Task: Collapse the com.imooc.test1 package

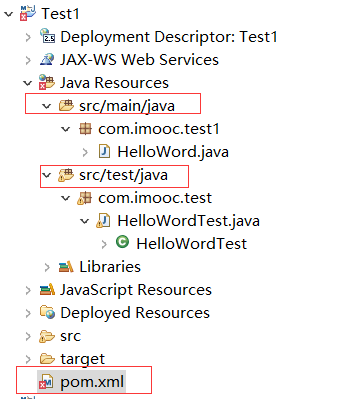Action: tap(66, 129)
